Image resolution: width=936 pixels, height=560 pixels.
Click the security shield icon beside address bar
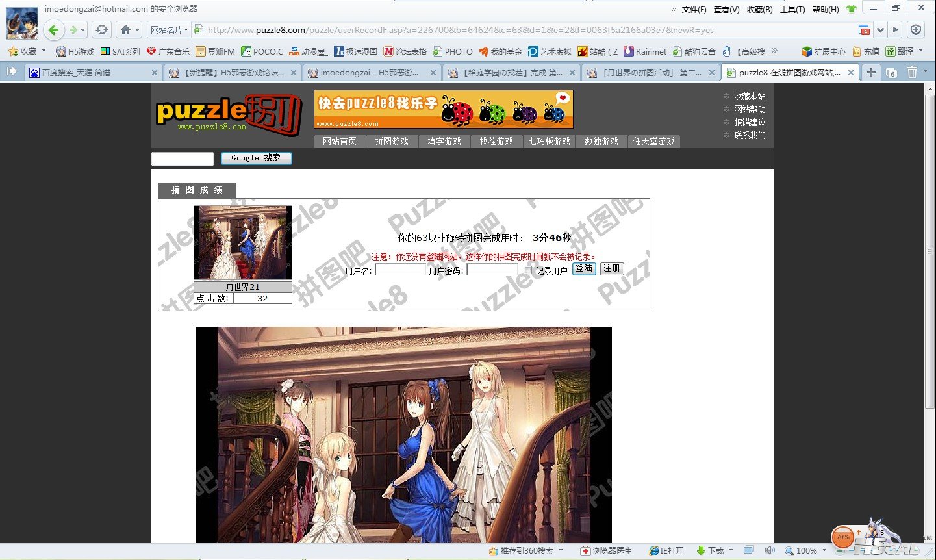click(x=916, y=30)
